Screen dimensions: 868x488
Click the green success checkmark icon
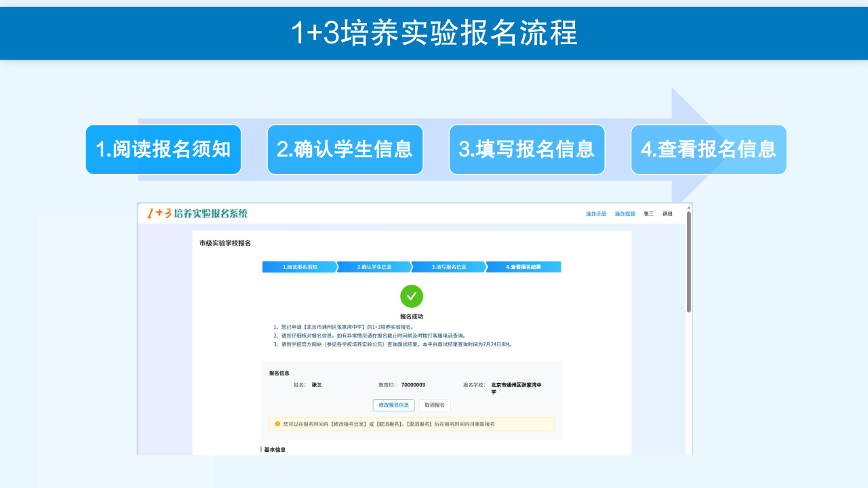[412, 296]
